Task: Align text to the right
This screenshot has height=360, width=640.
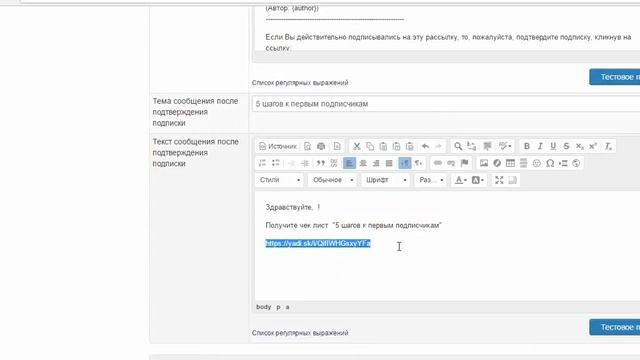Action: [x=376, y=163]
